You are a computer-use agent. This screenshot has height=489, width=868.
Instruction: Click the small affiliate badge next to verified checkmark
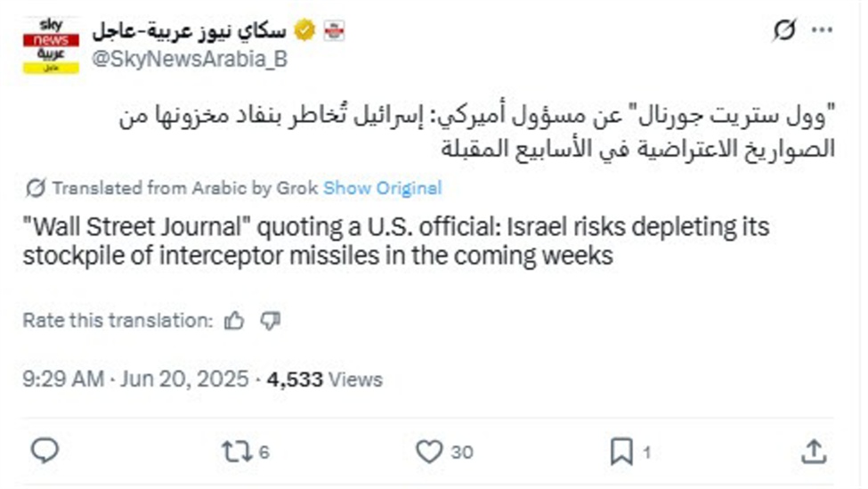[334, 31]
